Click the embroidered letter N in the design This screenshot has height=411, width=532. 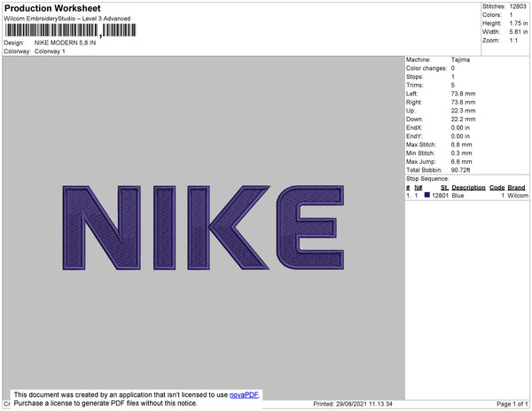101,228
